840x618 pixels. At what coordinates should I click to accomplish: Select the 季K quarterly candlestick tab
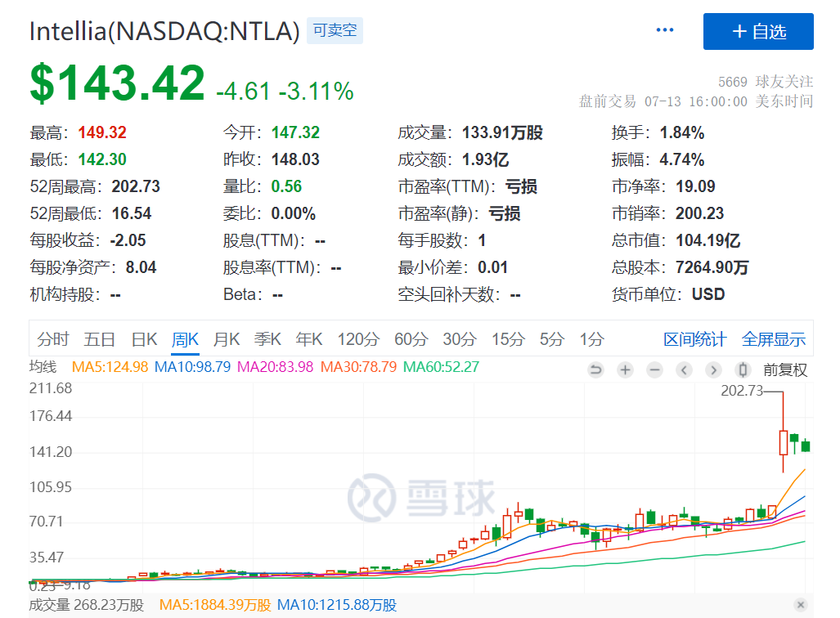pyautogui.click(x=267, y=339)
